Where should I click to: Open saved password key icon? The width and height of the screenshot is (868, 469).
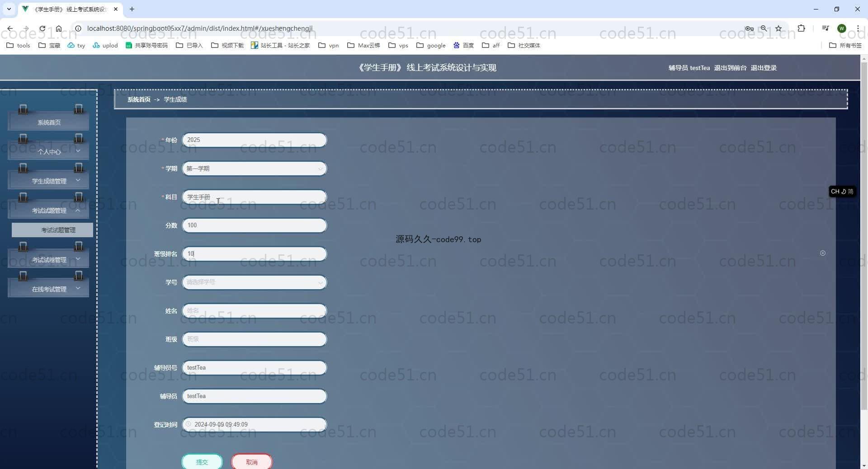[749, 28]
